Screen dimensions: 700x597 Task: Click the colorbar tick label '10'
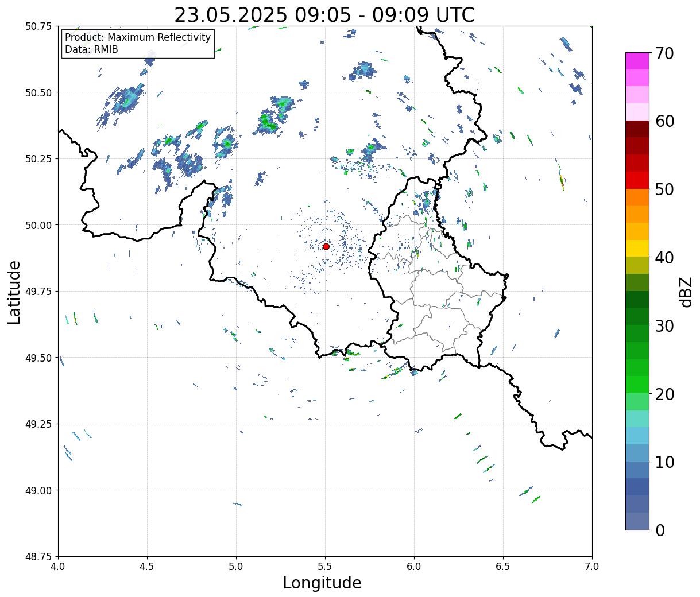point(664,462)
